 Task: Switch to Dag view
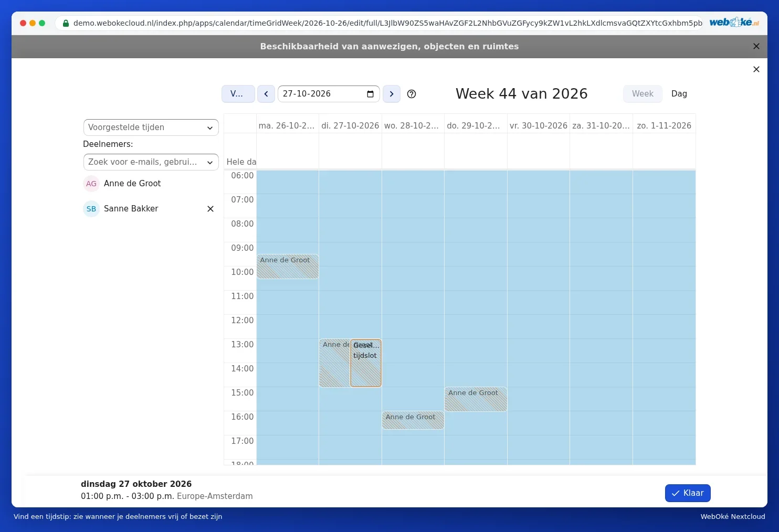coord(679,94)
